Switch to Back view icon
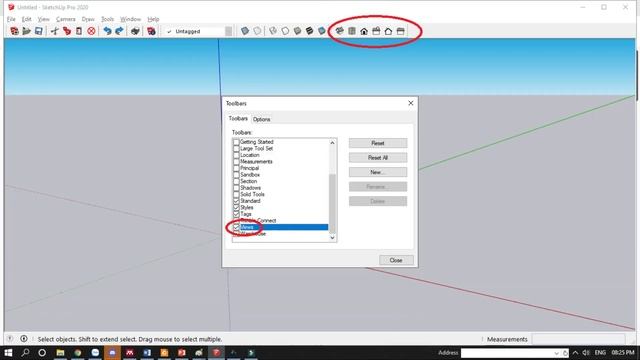 click(x=389, y=31)
